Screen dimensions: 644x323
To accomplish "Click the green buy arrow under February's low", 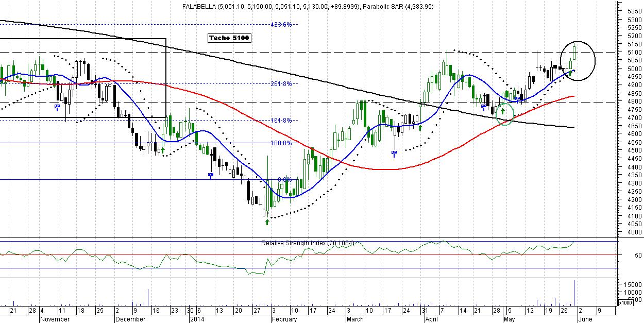I will click(x=267, y=222).
